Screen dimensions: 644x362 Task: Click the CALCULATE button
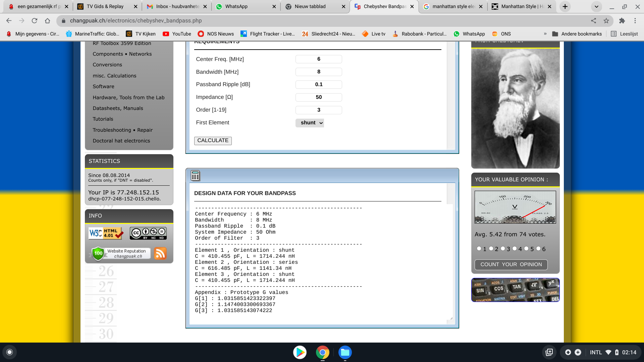213,140
